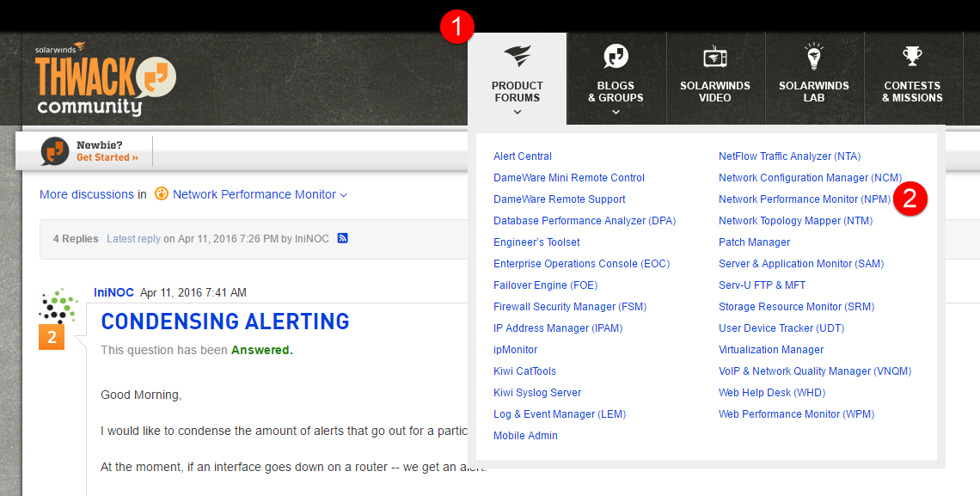Go to Database Performance Analyzer (DPA)
This screenshot has height=496, width=980.
point(585,221)
